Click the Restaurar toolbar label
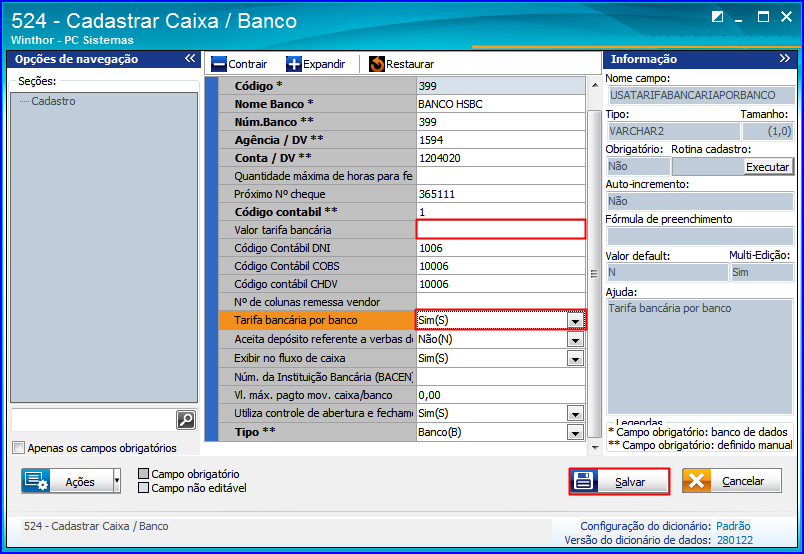 click(x=410, y=64)
